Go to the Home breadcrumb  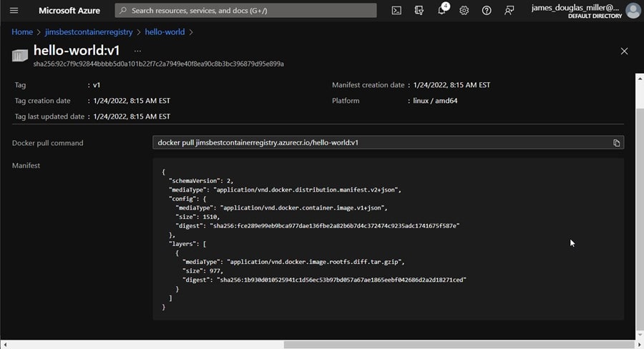click(22, 32)
